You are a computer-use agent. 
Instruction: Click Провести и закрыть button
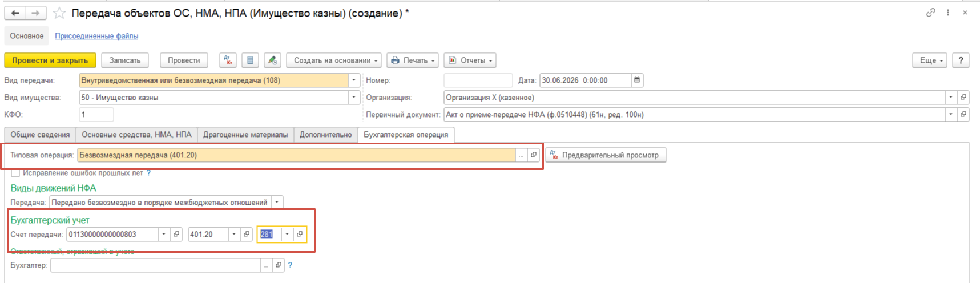point(50,60)
